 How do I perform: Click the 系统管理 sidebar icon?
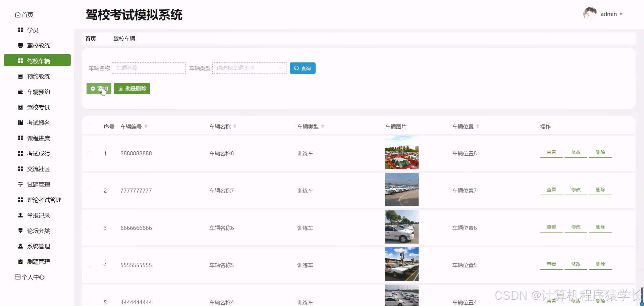pyautogui.click(x=20, y=246)
